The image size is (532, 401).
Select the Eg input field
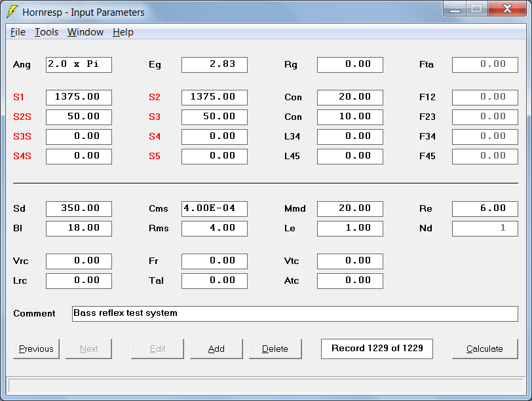[x=214, y=65]
